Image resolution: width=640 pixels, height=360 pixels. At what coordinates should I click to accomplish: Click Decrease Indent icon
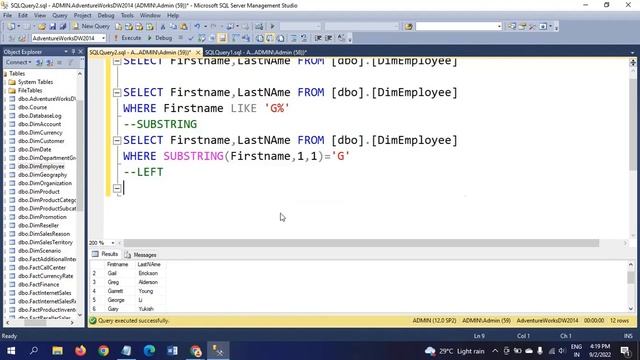click(318, 38)
